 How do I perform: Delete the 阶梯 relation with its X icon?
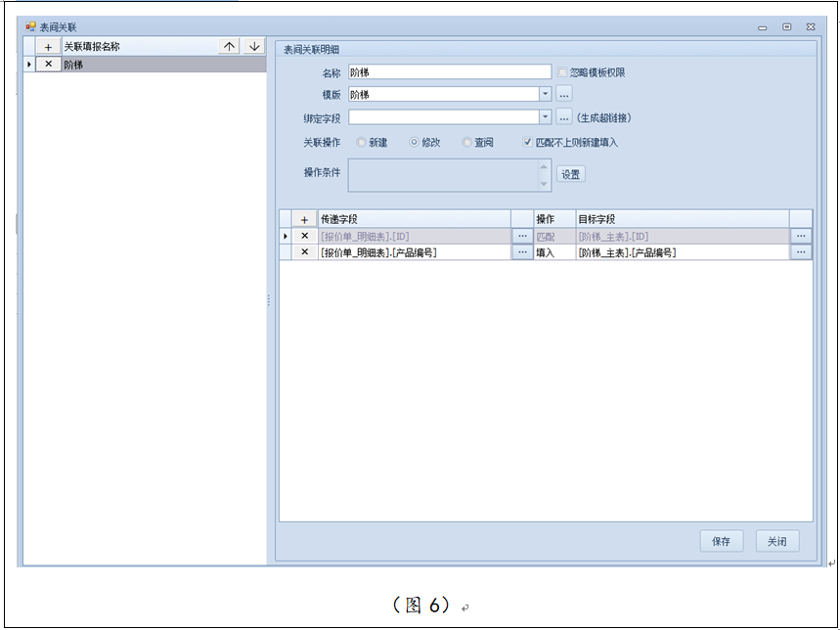click(x=48, y=64)
